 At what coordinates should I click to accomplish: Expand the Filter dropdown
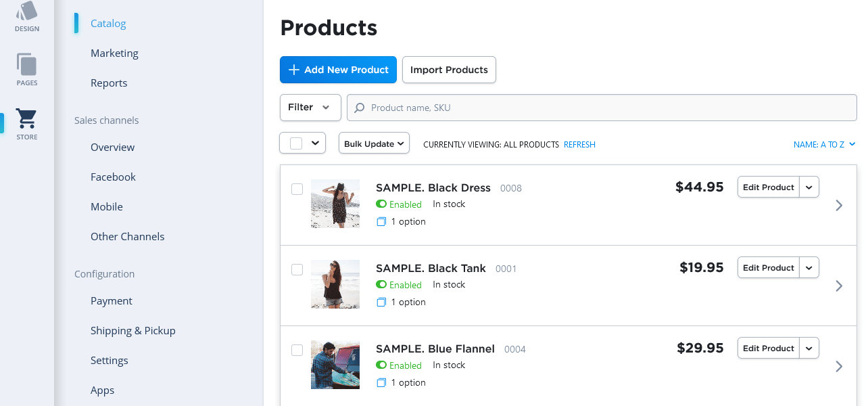[x=310, y=108]
